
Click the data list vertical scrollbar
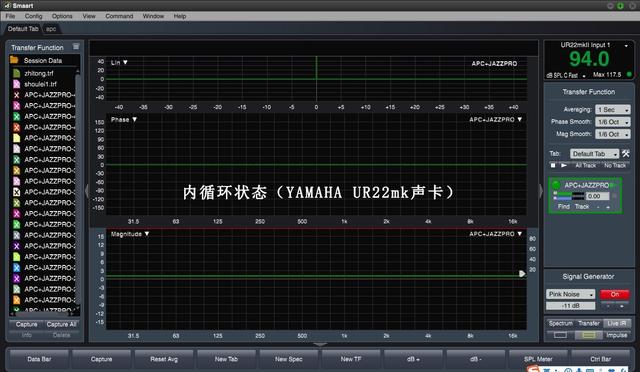pyautogui.click(x=78, y=188)
